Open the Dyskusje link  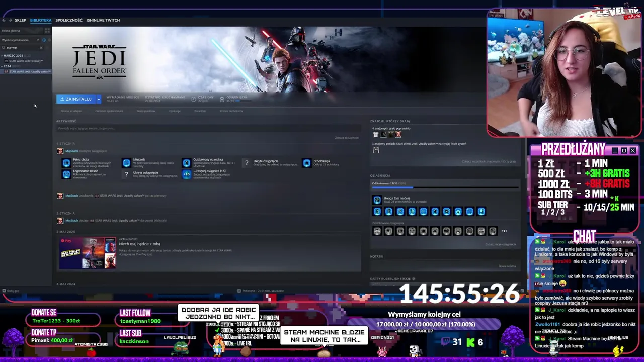pos(175,111)
